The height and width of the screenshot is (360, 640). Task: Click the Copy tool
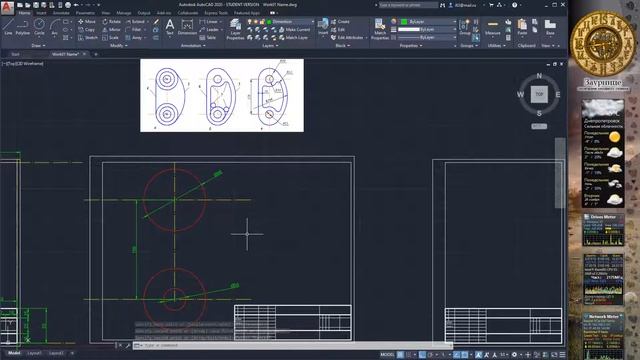click(x=87, y=29)
